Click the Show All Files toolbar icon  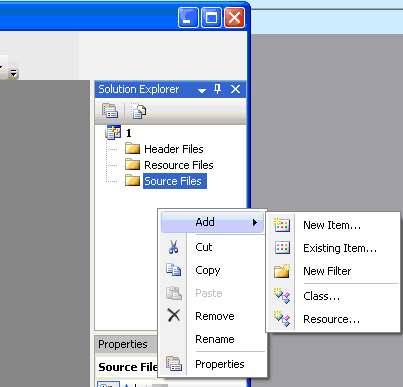(138, 111)
